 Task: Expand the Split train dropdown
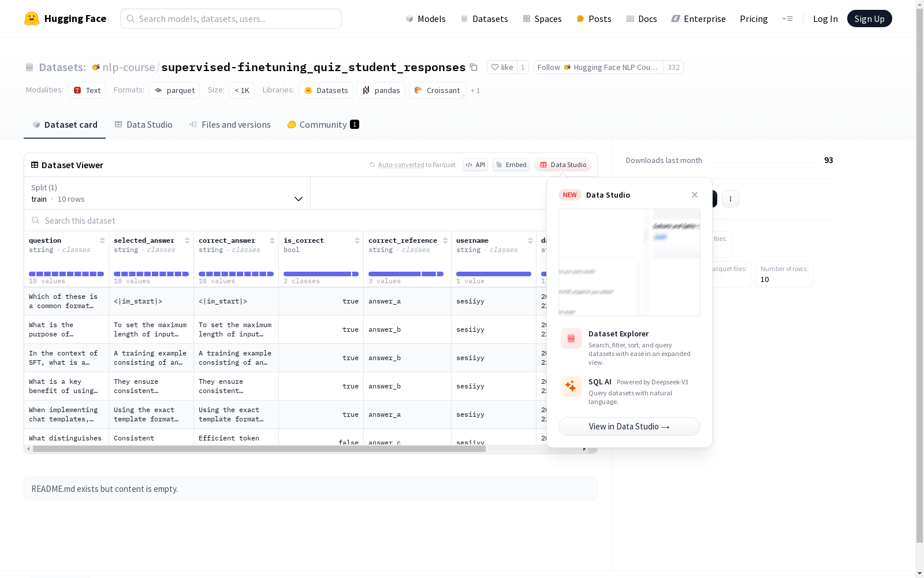pyautogui.click(x=167, y=193)
